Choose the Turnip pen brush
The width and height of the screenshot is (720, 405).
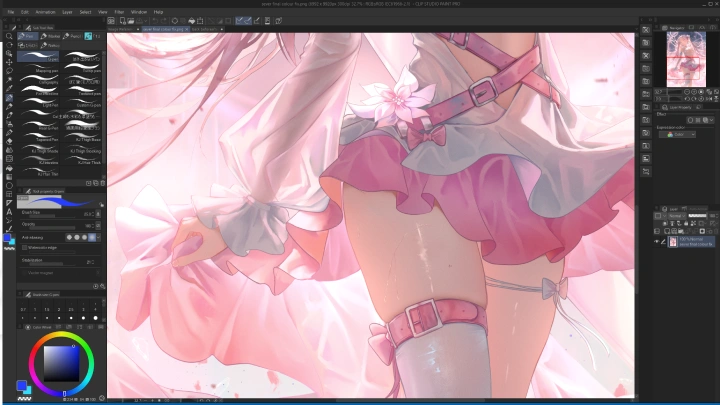(82, 68)
